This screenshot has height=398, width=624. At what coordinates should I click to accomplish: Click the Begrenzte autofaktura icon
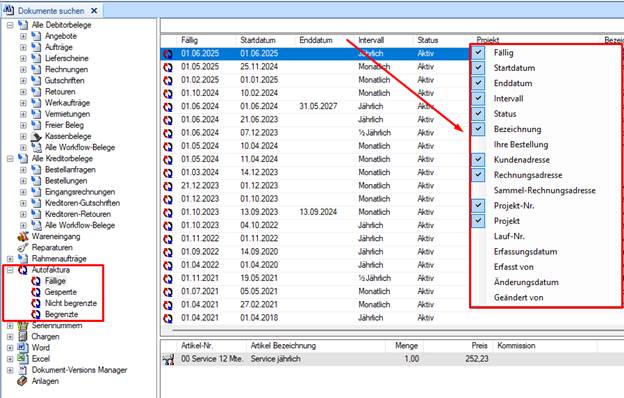click(36, 314)
